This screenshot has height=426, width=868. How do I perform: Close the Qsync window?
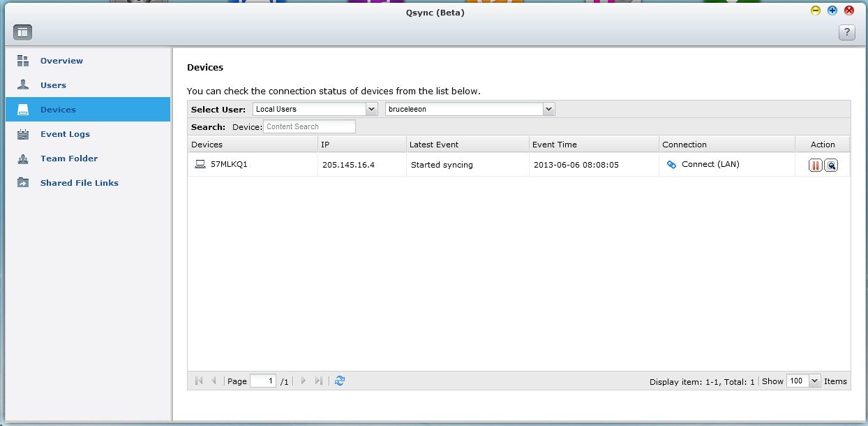(x=849, y=10)
